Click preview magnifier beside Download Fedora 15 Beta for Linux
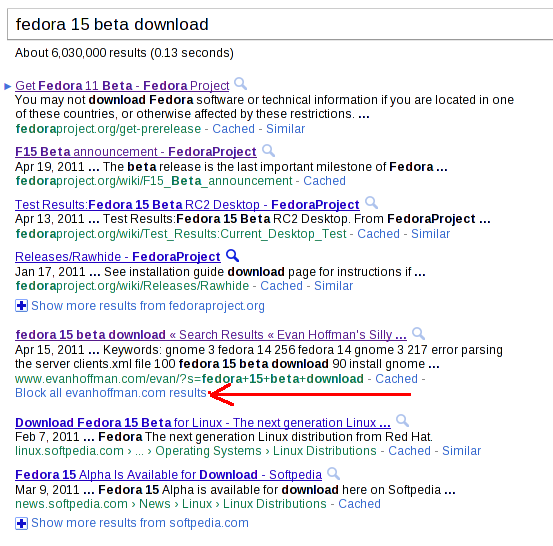This screenshot has height=546, width=553. click(402, 421)
